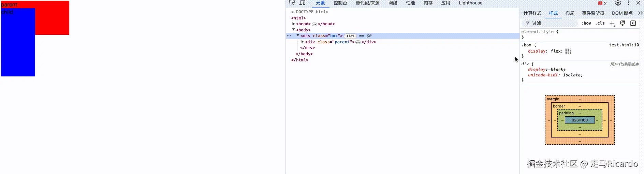
Task: Open the 内存 tab
Action: [428, 3]
